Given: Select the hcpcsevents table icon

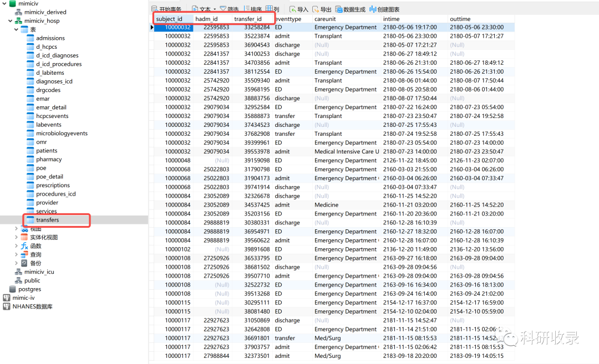Looking at the screenshot, I should coord(30,116).
